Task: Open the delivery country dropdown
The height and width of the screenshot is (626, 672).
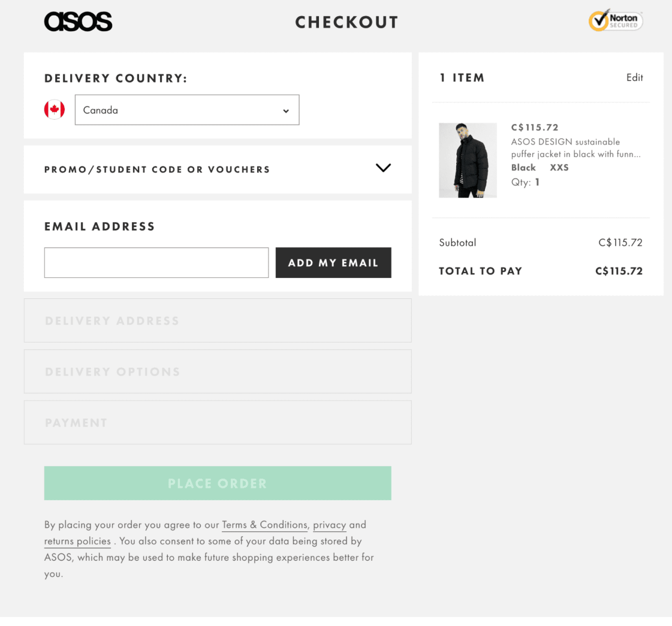Action: click(x=186, y=110)
